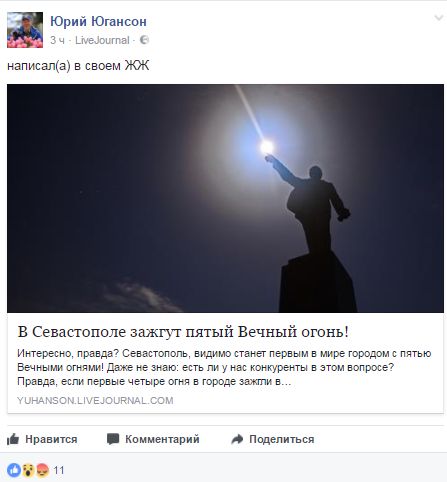447x482 pixels.
Task: Open the list of 11 reactions
Action: pos(59,470)
